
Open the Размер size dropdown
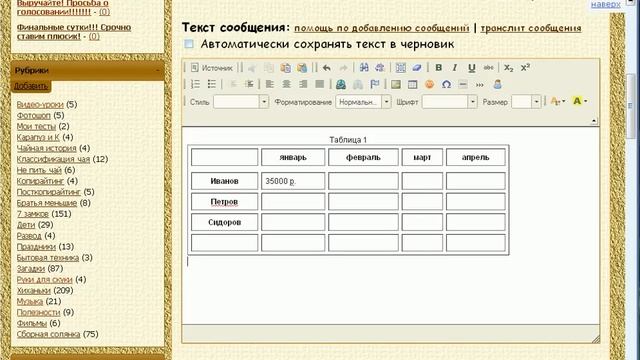[x=526, y=102]
